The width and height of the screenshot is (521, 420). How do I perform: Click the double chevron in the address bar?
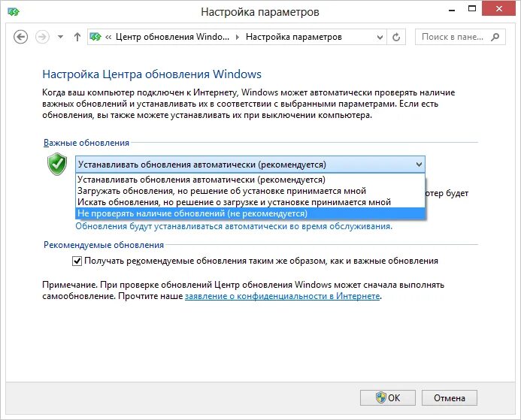[x=108, y=37]
